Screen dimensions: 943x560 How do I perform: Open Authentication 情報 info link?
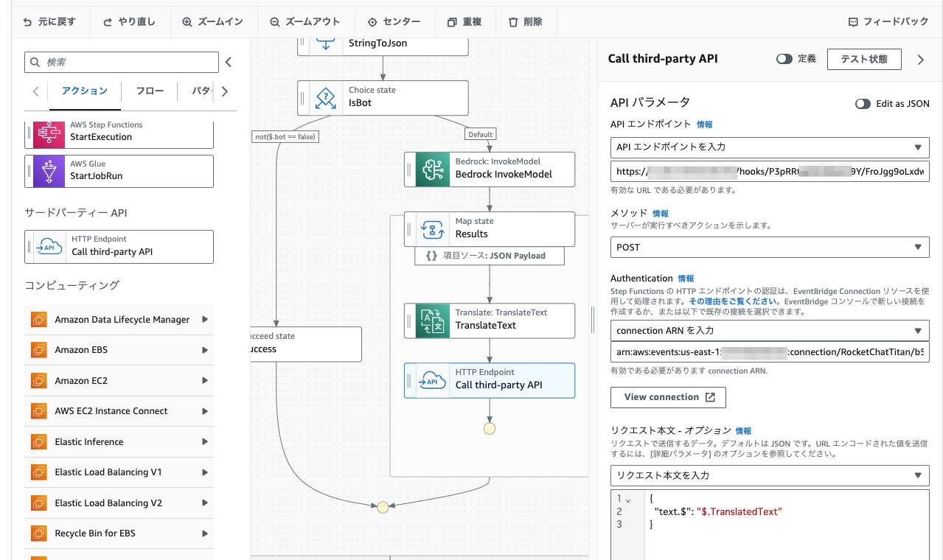pos(686,279)
